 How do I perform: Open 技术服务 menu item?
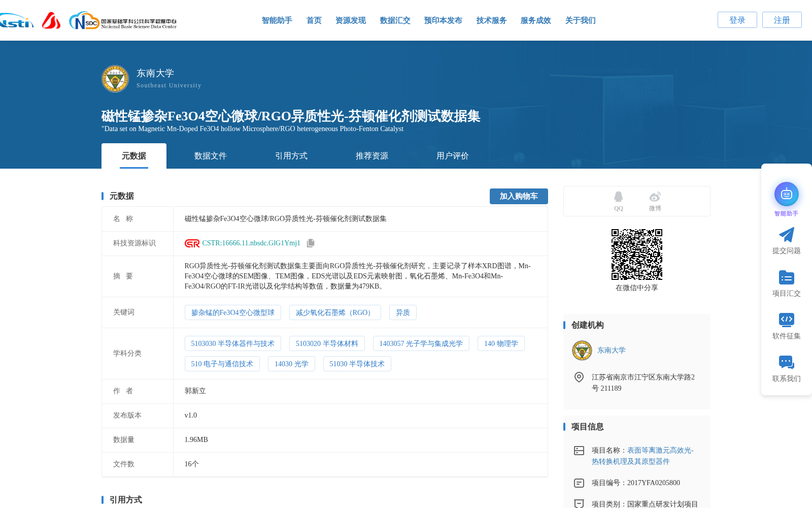pyautogui.click(x=492, y=20)
